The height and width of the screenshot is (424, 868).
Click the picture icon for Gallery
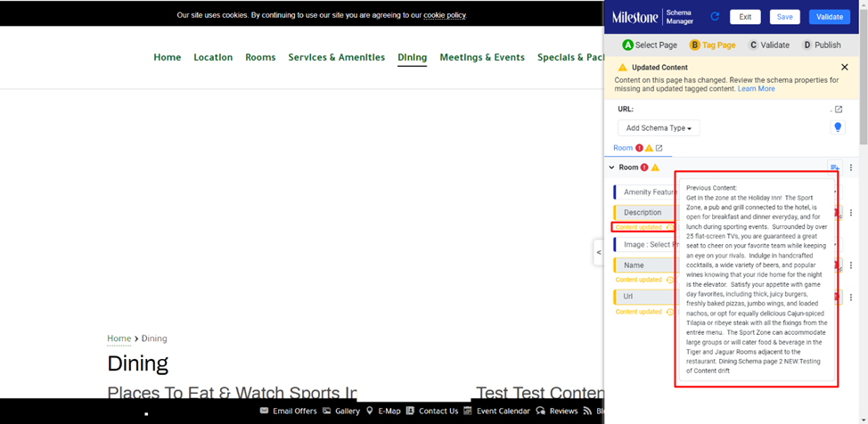tap(326, 411)
